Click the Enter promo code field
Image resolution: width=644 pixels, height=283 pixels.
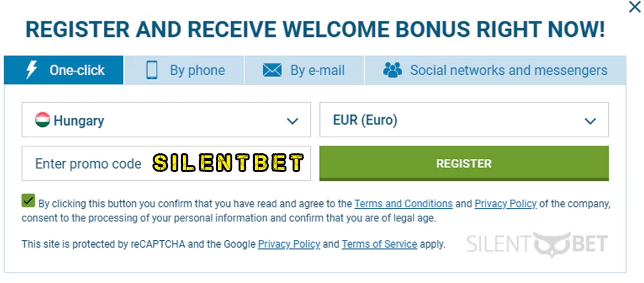click(166, 163)
